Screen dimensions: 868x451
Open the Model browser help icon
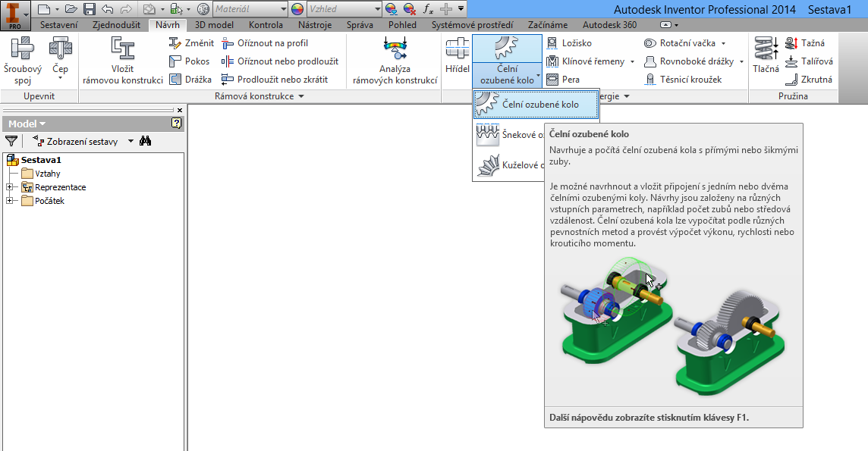[x=176, y=124]
